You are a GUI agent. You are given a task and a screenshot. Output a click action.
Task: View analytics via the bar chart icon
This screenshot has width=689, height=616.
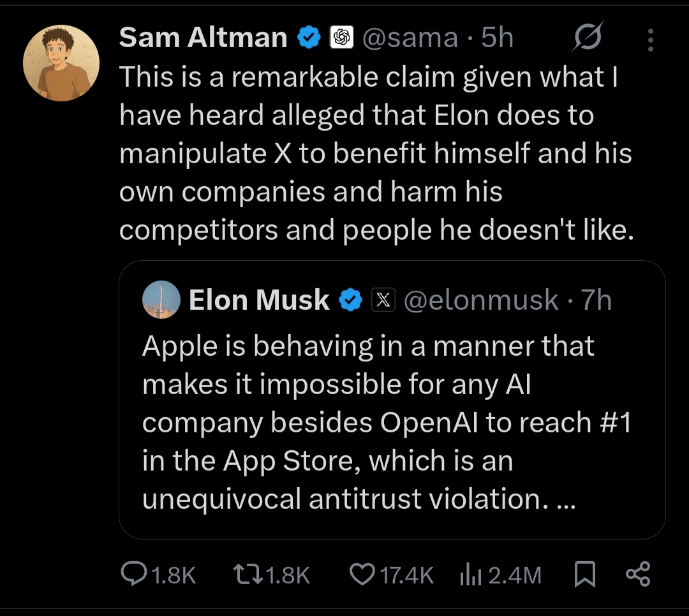tap(470, 575)
